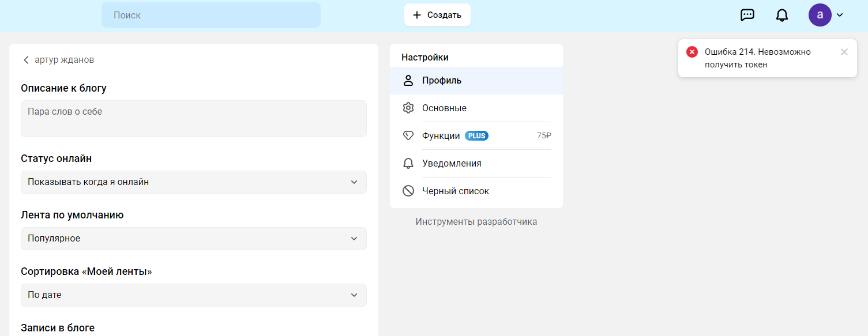The width and height of the screenshot is (868, 336).
Task: Click the diamond icon next to Функции
Action: click(x=408, y=136)
